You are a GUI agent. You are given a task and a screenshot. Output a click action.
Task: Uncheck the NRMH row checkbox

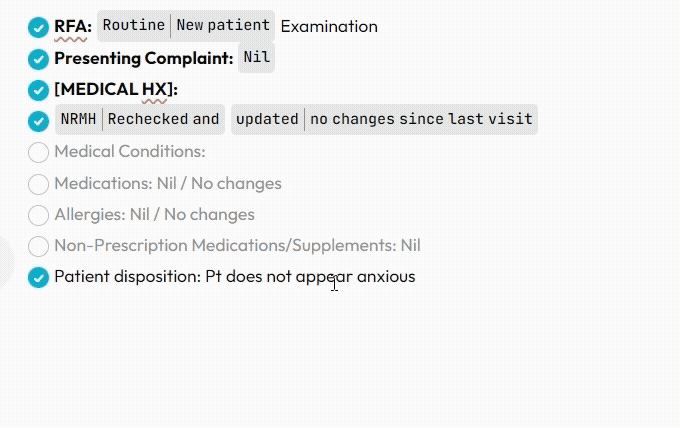click(38, 121)
